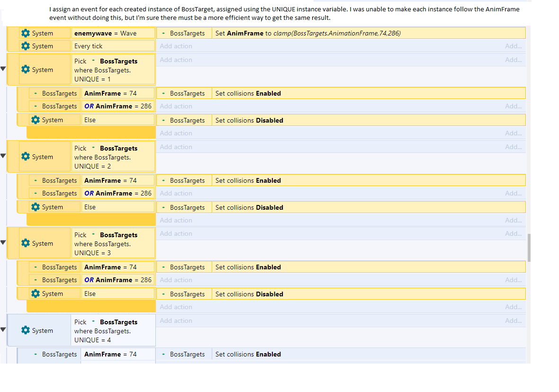
Task: Click Add action beside Pick UNIQUE = 3
Action: (x=176, y=233)
